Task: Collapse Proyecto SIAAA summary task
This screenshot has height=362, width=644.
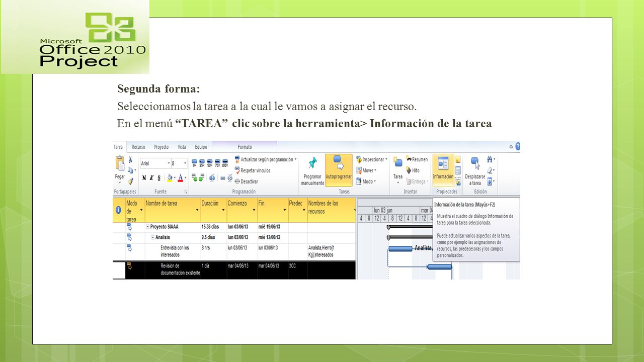Action: click(x=148, y=227)
